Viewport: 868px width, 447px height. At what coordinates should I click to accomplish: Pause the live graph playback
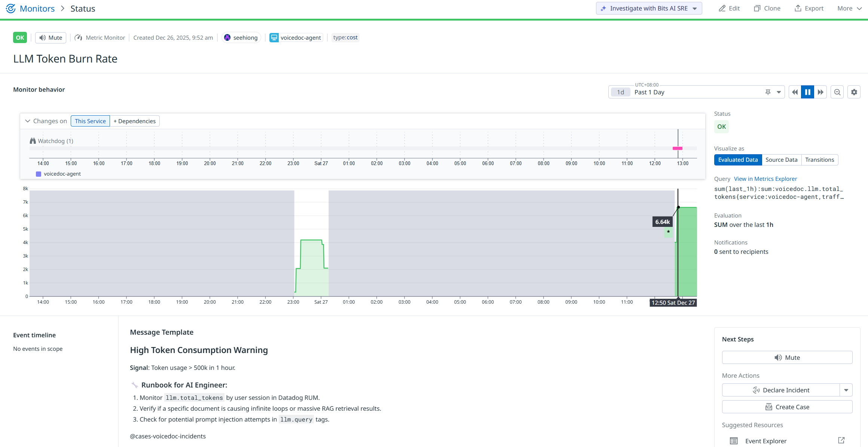pyautogui.click(x=807, y=92)
